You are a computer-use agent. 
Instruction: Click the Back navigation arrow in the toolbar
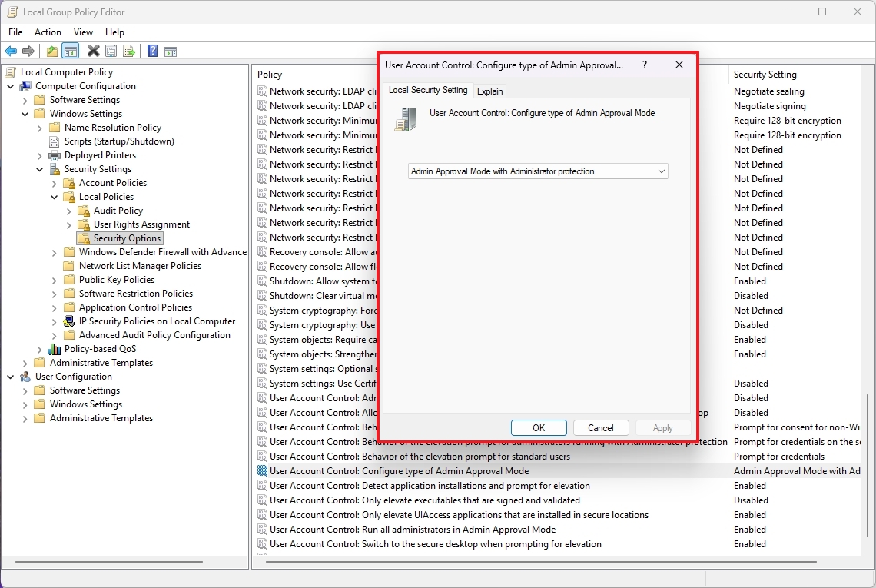point(11,51)
